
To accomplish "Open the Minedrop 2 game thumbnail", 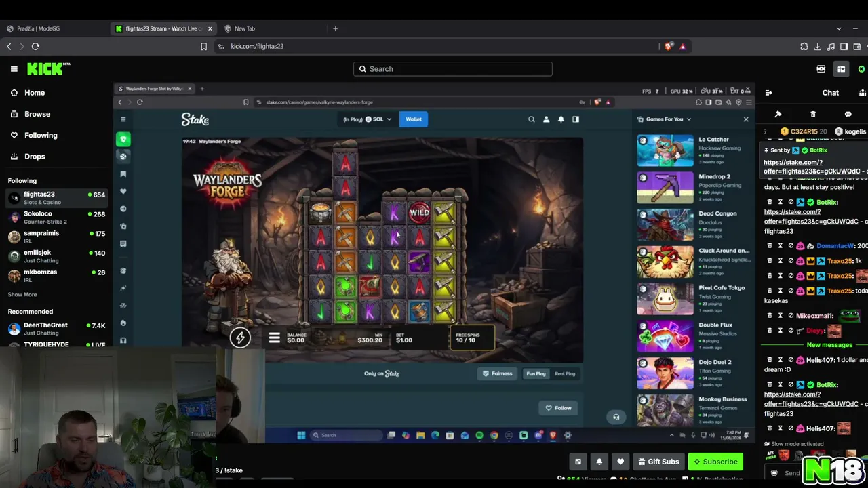I will [x=665, y=187].
